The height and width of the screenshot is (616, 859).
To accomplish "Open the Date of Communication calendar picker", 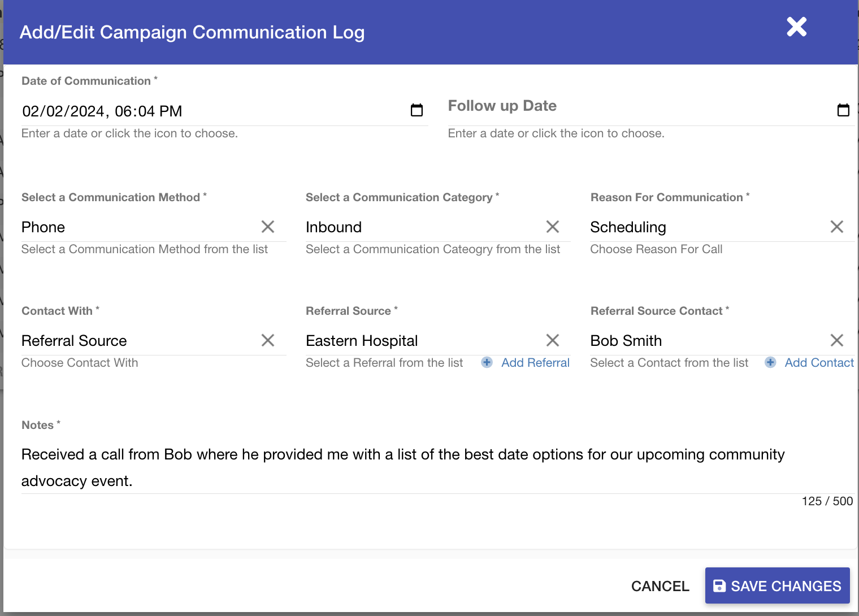I will tap(417, 110).
